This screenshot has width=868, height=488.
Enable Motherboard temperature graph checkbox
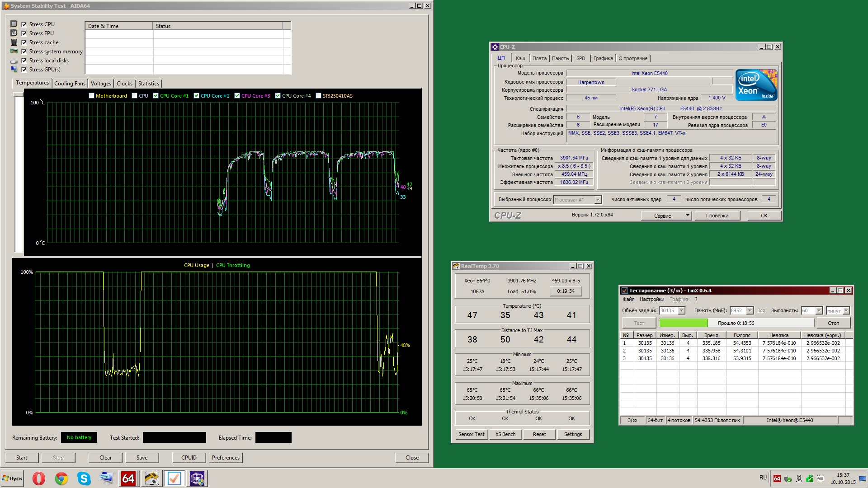point(92,96)
